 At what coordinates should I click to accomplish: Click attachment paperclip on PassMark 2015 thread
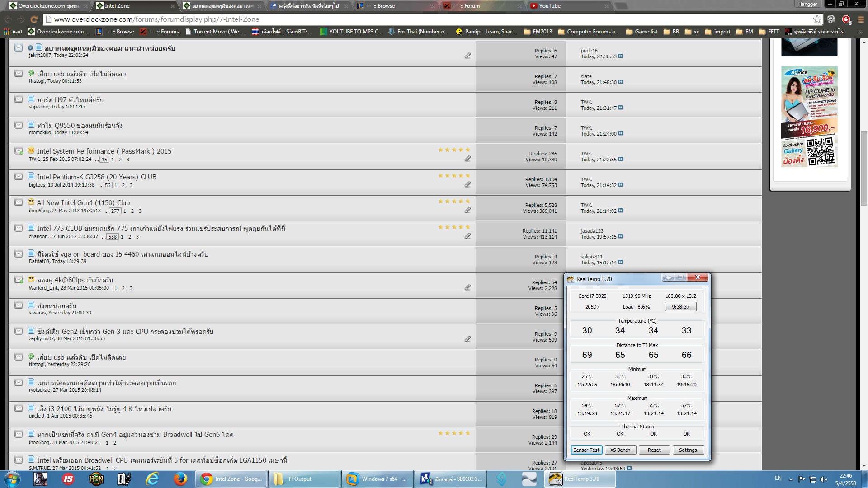coord(467,159)
